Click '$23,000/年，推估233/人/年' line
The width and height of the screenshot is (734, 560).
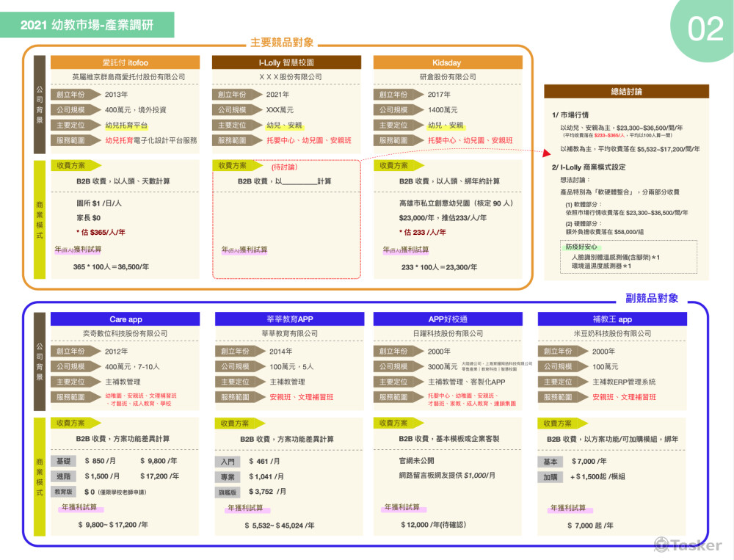(x=443, y=218)
